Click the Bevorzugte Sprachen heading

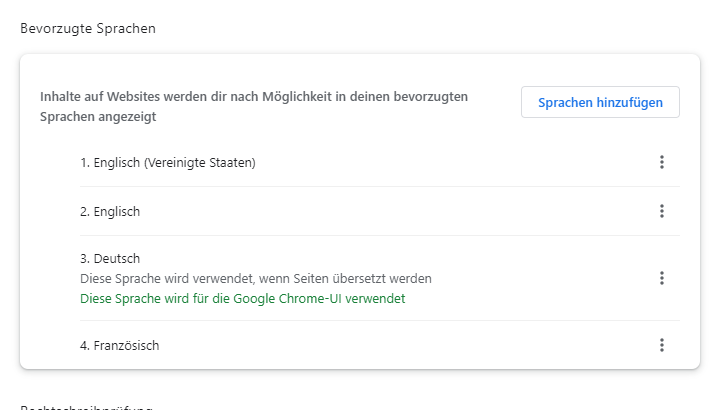pos(88,28)
